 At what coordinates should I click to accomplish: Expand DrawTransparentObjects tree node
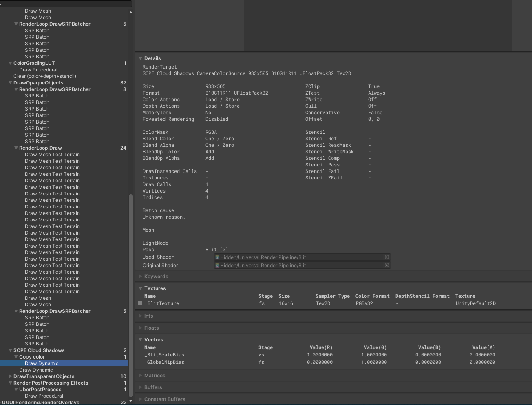point(10,376)
